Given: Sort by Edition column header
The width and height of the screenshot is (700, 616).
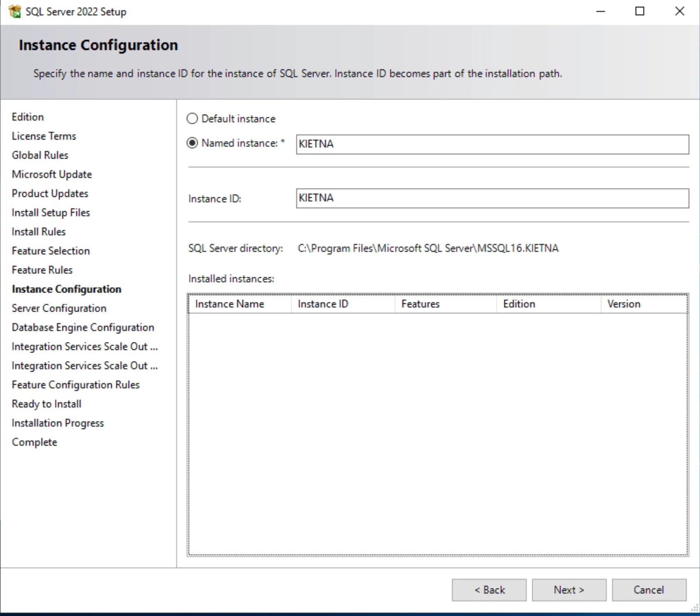Looking at the screenshot, I should (x=549, y=304).
